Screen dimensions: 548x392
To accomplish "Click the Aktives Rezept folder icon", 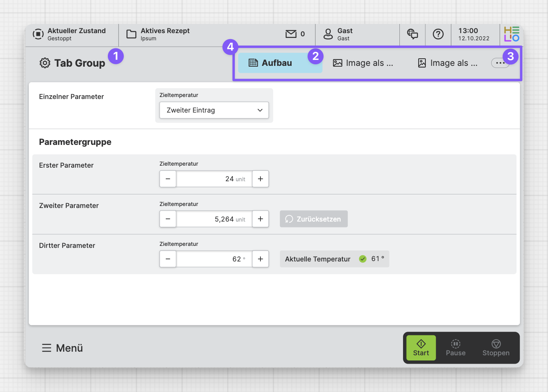I will click(131, 34).
